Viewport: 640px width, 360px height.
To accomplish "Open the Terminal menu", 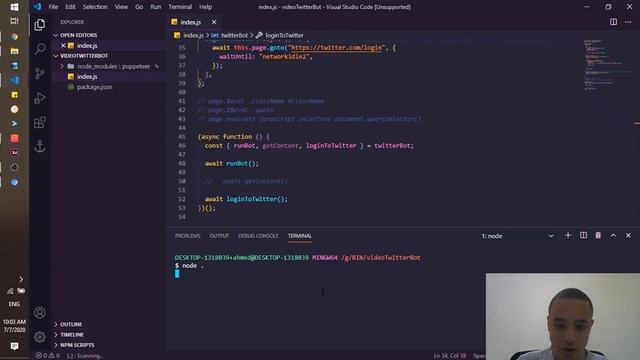I will 180,7.
